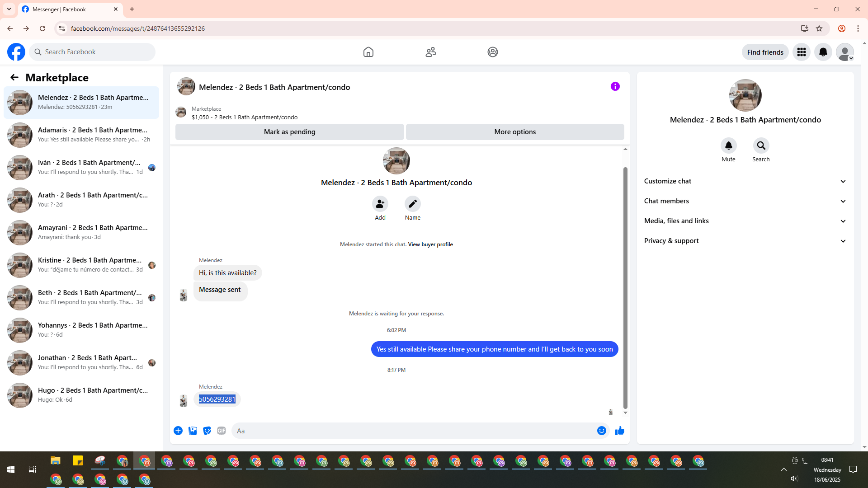This screenshot has height=488, width=868.
Task: Mute this conversation with the bell button
Action: [729, 145]
